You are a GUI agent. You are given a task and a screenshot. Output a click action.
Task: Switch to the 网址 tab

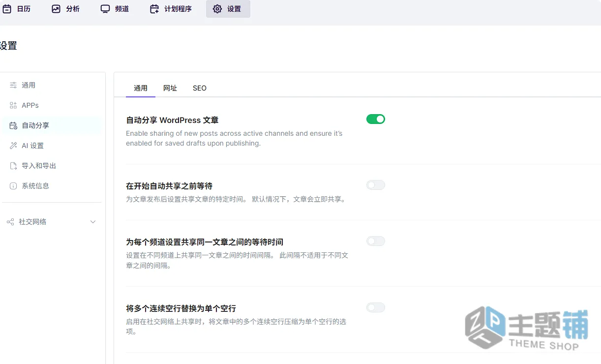170,88
